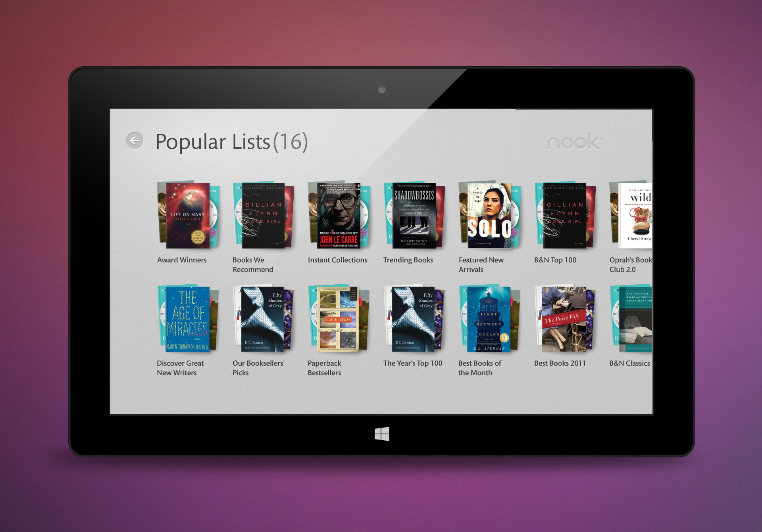This screenshot has height=532, width=762.
Task: Open Fifty Shades cover above Our Booksellers' Picks
Action: 263,319
